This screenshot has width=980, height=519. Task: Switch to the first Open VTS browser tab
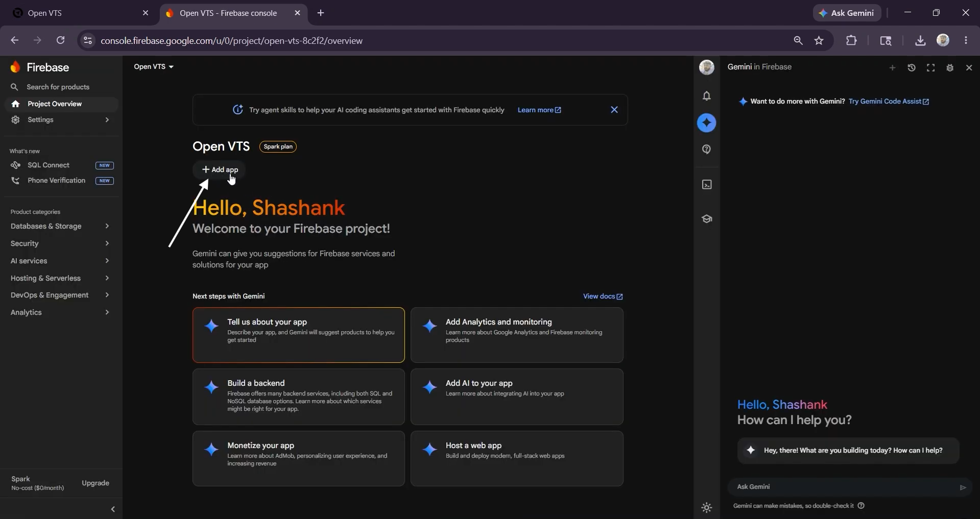click(81, 13)
